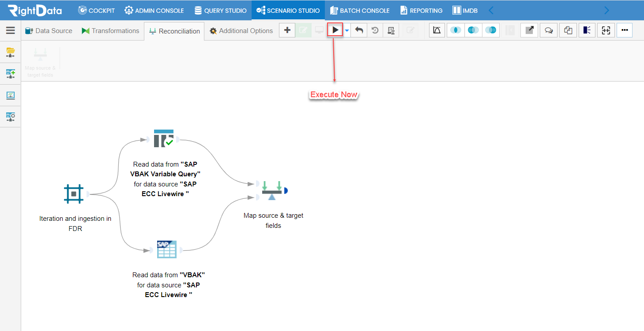Click the right chevron in navigation bar

tap(607, 10)
